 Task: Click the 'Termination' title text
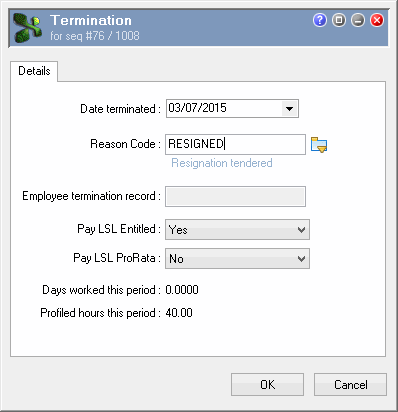point(91,20)
